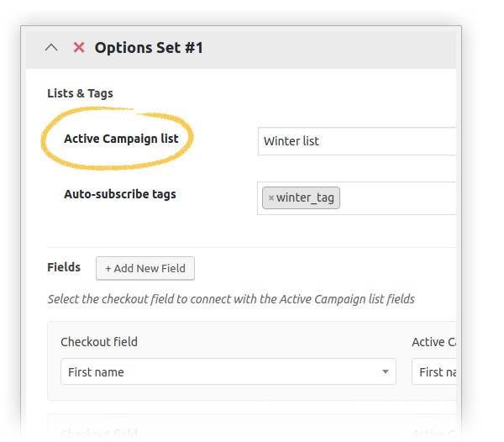Image resolution: width=504 pixels, height=442 pixels.
Task: Click the "Checkout field" label above First name
Action: 99,342
